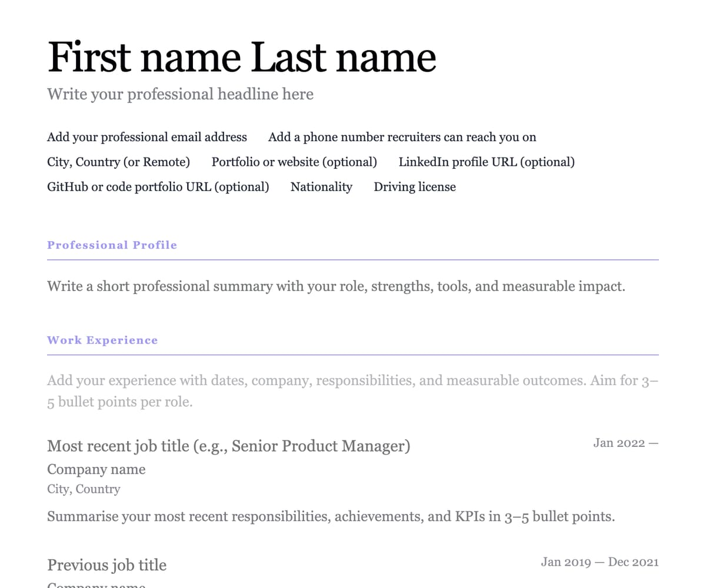Select the "Work Experience" section heading
This screenshot has width=706, height=588.
[x=102, y=340]
